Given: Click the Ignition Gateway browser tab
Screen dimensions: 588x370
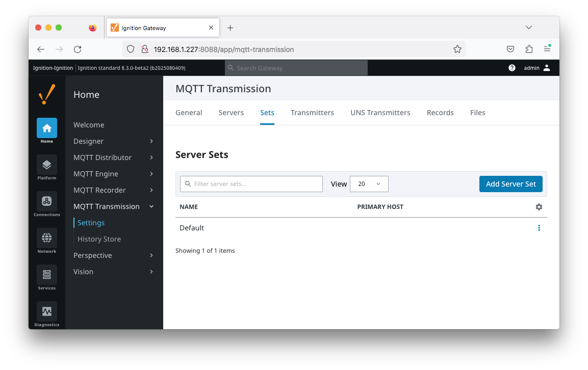Looking at the screenshot, I should click(163, 28).
